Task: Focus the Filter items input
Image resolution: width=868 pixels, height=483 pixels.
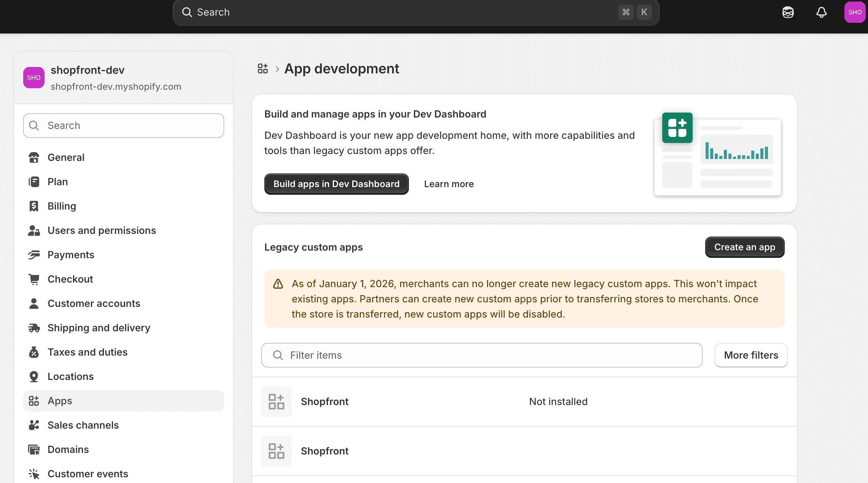Action: tap(482, 355)
